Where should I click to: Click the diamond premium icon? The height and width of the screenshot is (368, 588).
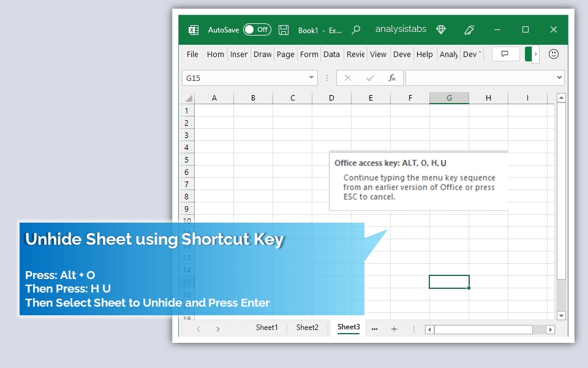tap(441, 29)
